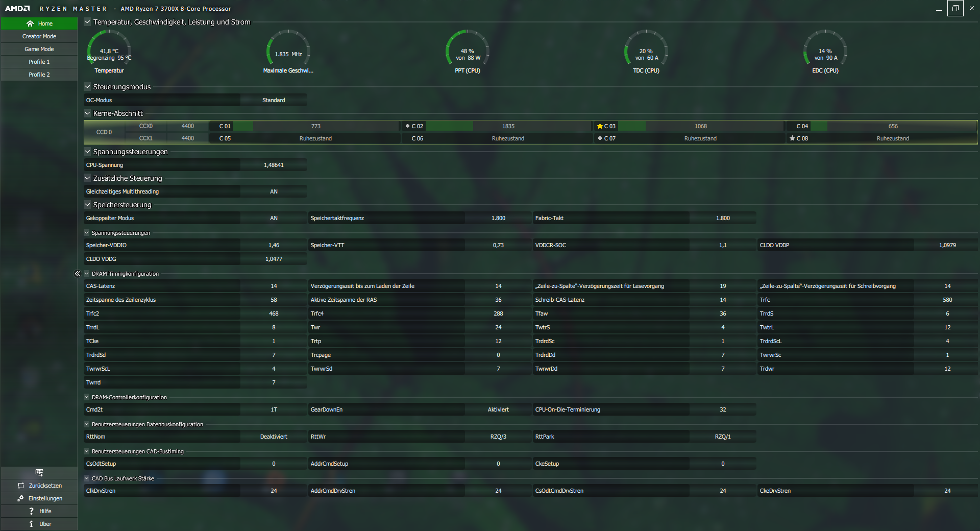The width and height of the screenshot is (980, 531).
Task: Collapse the DRAM-Timingkonfiguration section
Action: tap(87, 274)
